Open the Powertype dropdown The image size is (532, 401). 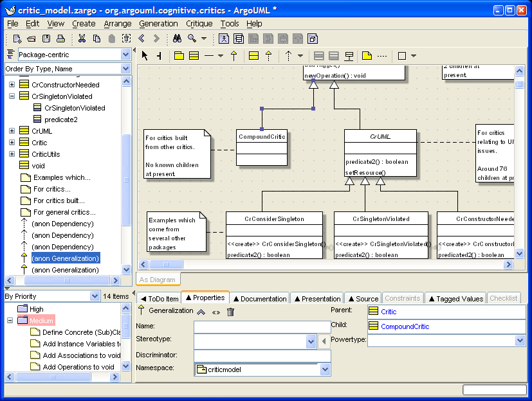point(520,341)
